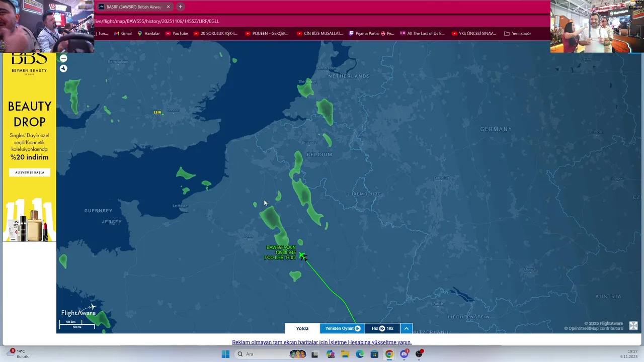644x362 pixels.
Task: Click the NETHERLANDS label on map
Action: (x=349, y=76)
